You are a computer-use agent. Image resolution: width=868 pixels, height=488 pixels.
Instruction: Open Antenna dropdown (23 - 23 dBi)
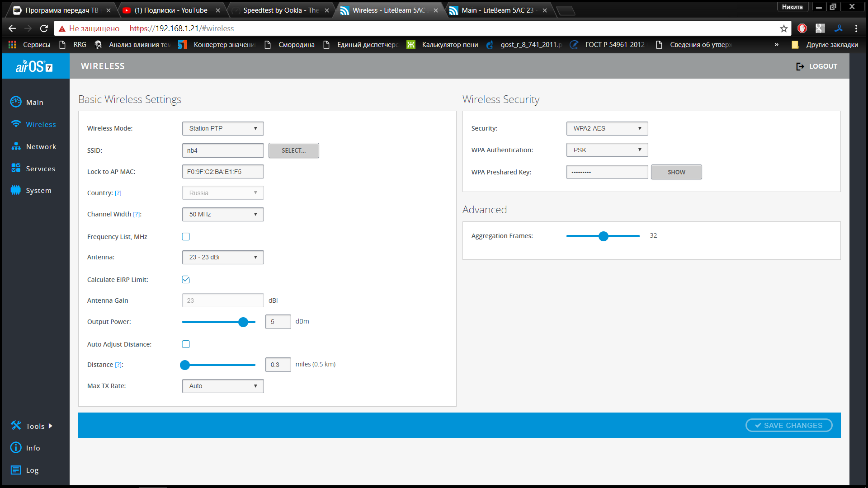223,257
